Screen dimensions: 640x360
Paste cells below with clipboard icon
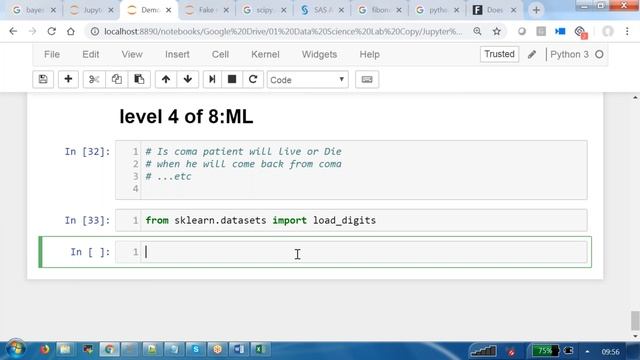[x=139, y=79]
